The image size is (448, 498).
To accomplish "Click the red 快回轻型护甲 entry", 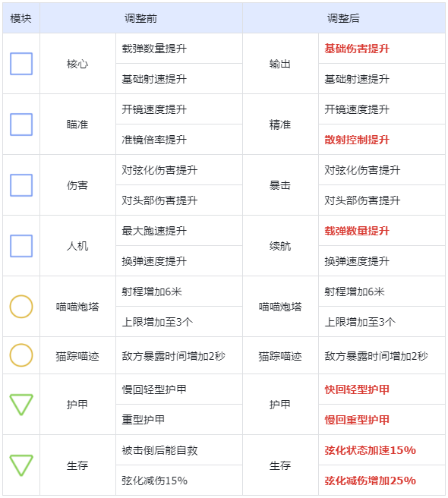I will click(357, 389).
